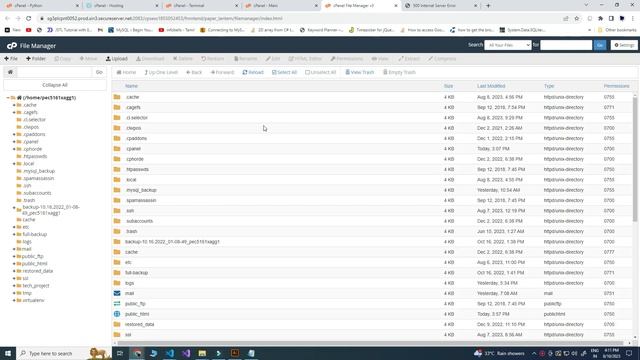
Task: Click the Delete toolbar button
Action: pos(182,59)
